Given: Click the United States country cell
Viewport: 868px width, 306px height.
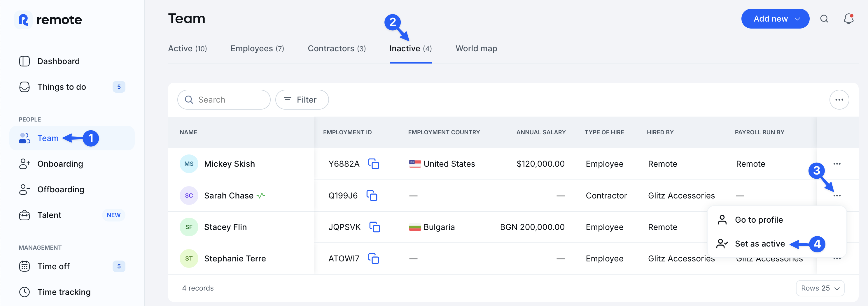Looking at the screenshot, I should [442, 164].
